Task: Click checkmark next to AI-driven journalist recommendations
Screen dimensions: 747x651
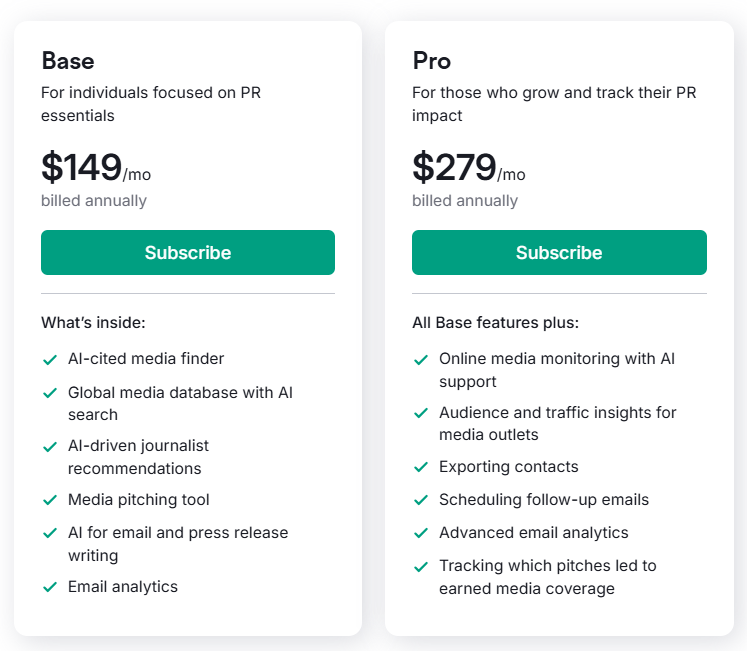Action: point(49,447)
